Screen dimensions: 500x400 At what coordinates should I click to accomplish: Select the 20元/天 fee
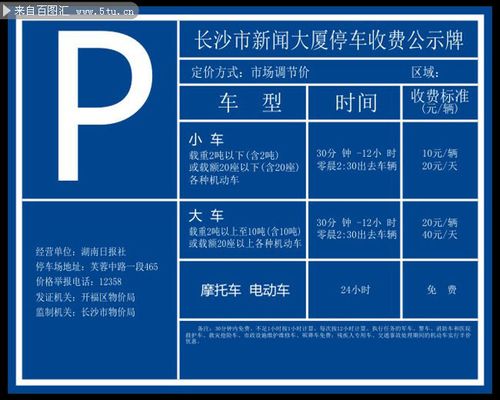pos(439,166)
